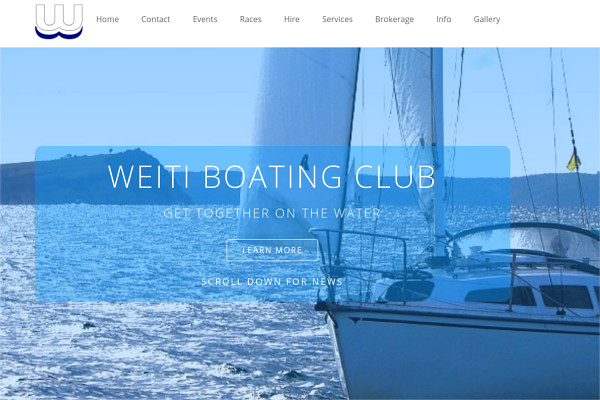Go to the Contact page
The width and height of the screenshot is (600, 400).
coord(155,19)
